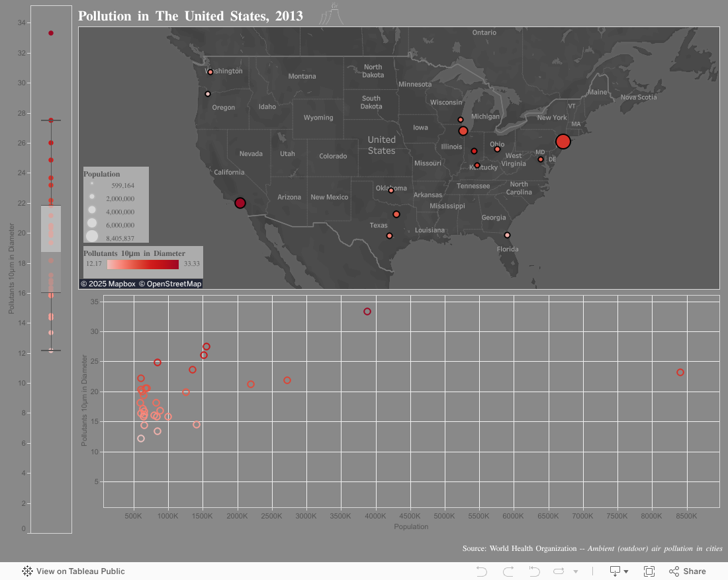Click the 12.17 minimum legend value

[94, 264]
